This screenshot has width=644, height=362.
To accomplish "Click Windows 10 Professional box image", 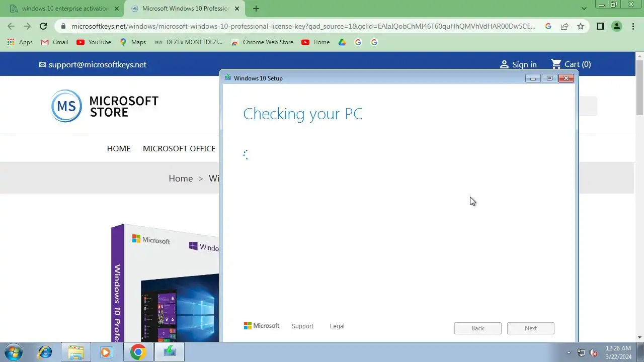I will click(165, 283).
